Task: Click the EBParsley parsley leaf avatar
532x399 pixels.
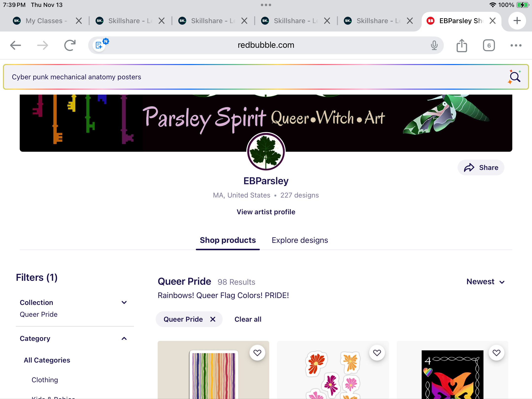Action: (266, 152)
